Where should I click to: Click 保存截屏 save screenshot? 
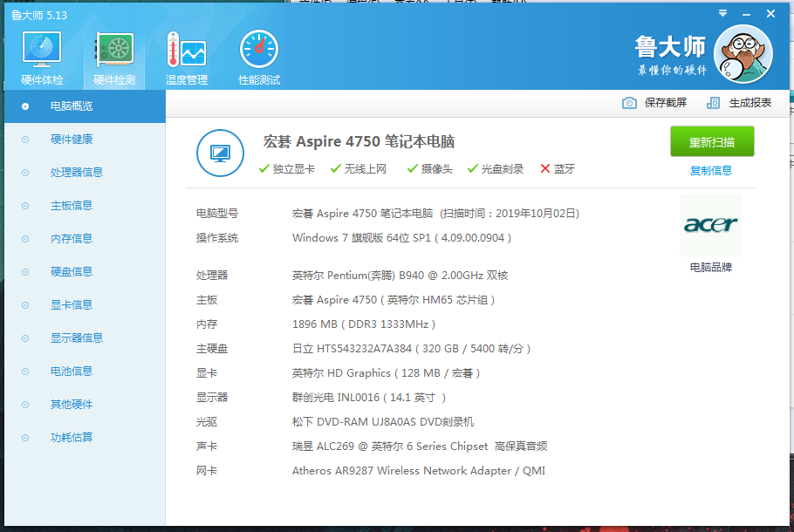click(x=666, y=103)
